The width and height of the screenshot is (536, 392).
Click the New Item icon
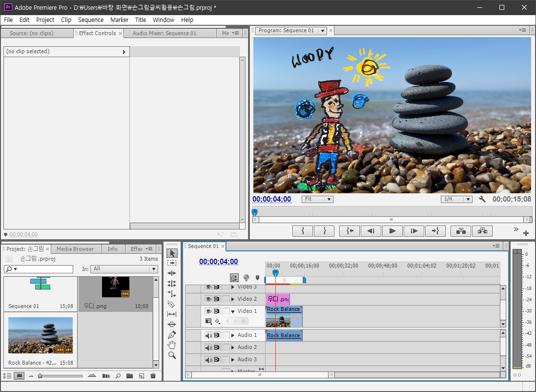(x=142, y=376)
